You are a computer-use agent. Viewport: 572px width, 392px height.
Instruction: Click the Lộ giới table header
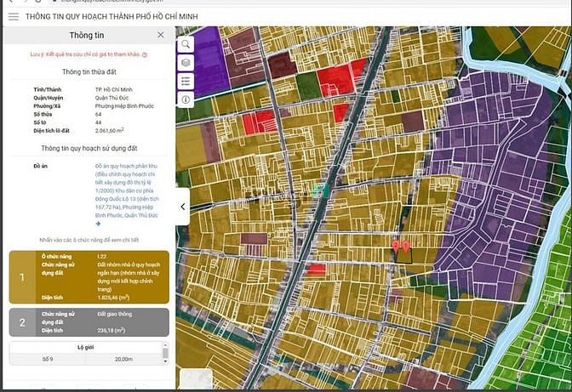86,348
